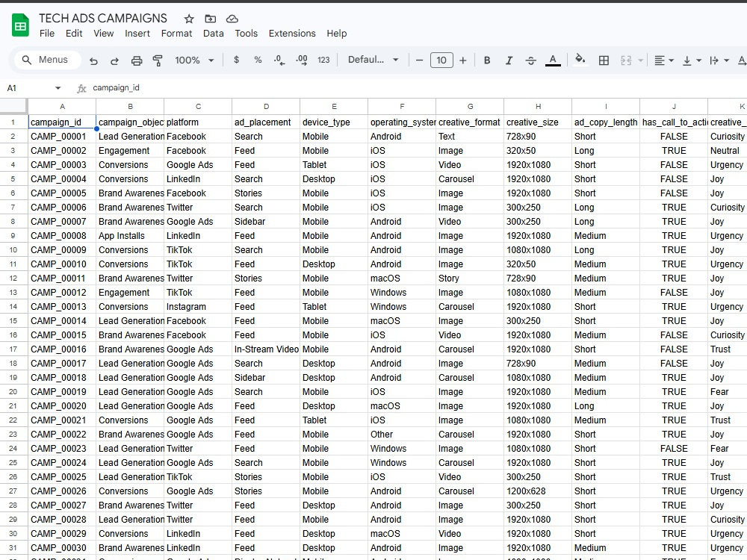Click the select-all corner box
Screen dimensions: 747x560
pyautogui.click(x=13, y=106)
